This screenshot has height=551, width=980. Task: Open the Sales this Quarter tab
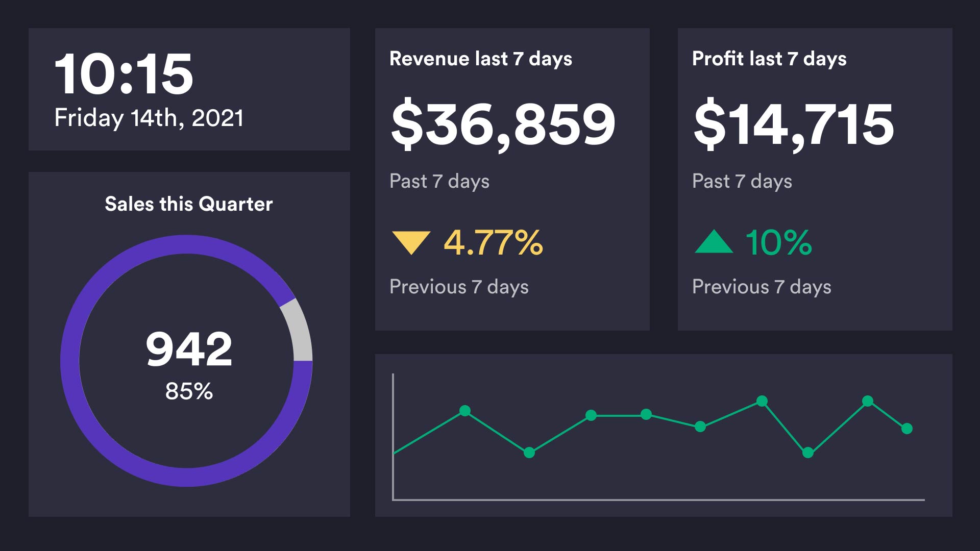(189, 205)
